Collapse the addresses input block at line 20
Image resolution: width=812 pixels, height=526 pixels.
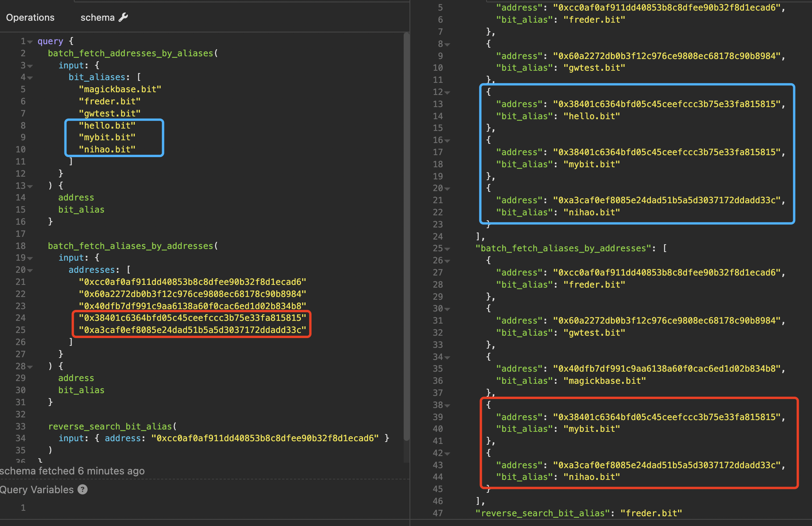click(x=30, y=270)
